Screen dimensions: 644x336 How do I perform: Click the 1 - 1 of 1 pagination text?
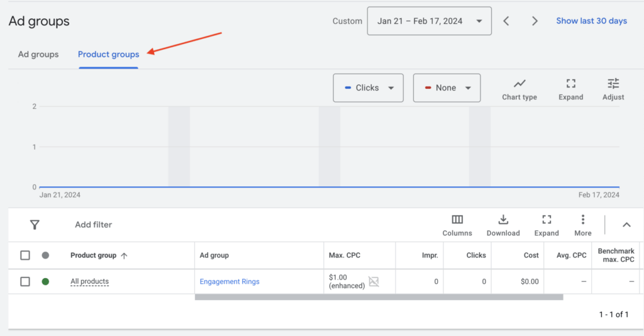coord(614,314)
